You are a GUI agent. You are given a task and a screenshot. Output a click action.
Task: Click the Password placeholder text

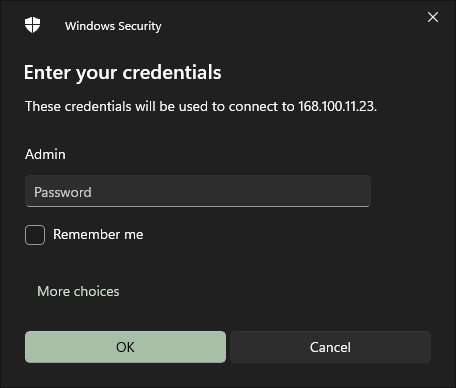(x=63, y=192)
